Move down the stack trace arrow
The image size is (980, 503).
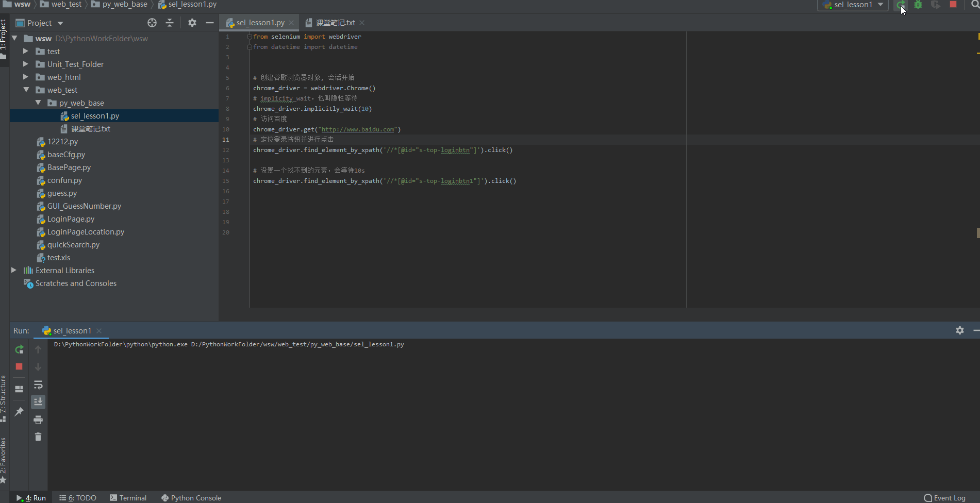tap(38, 367)
